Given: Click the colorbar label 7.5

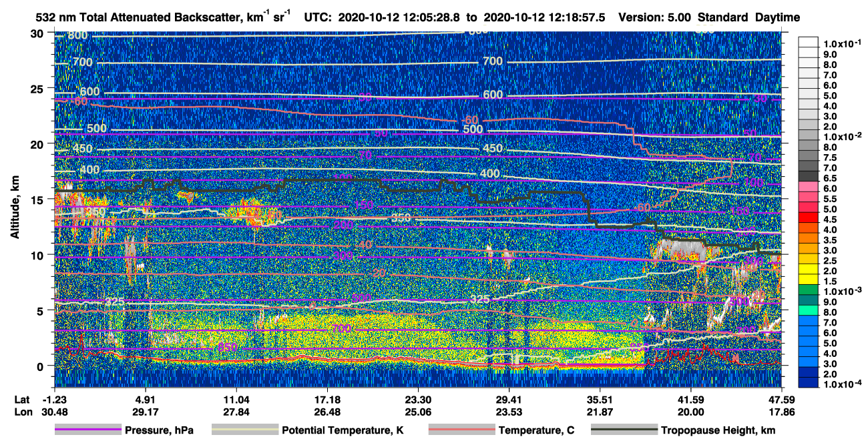Looking at the screenshot, I should pyautogui.click(x=830, y=157).
